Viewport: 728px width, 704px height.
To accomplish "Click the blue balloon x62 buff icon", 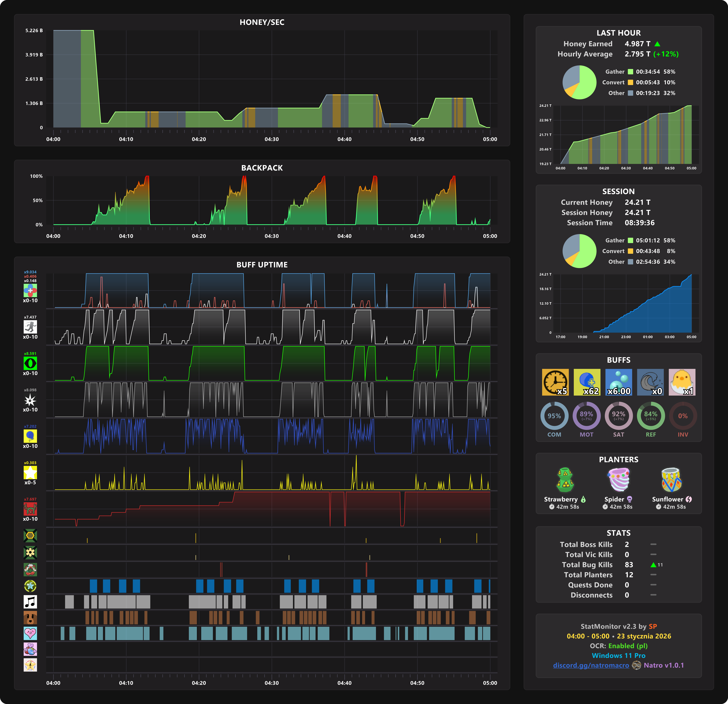I will tap(587, 382).
